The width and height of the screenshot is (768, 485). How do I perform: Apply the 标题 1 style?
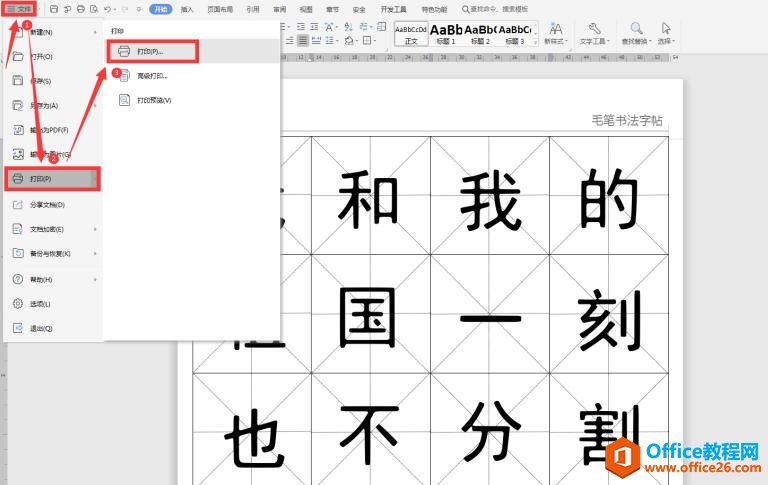pos(446,34)
